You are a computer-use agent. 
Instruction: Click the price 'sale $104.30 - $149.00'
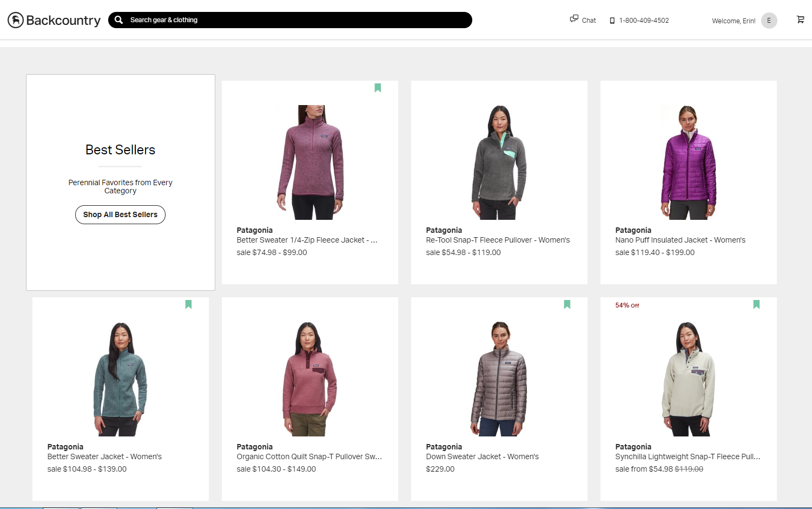click(276, 469)
